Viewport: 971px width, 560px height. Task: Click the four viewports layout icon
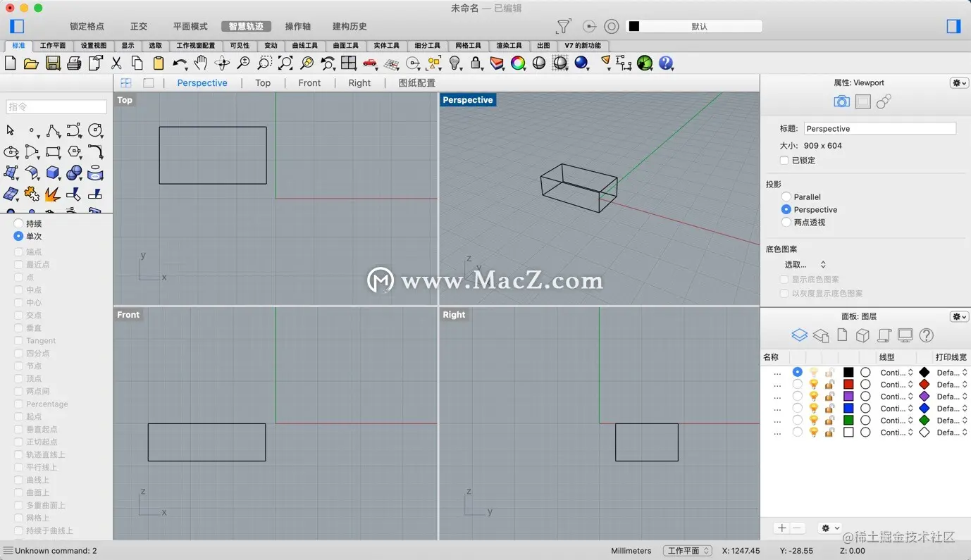(x=349, y=63)
